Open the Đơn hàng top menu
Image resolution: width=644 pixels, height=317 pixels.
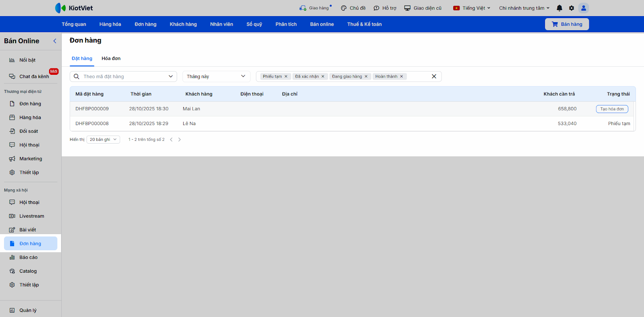pos(145,24)
